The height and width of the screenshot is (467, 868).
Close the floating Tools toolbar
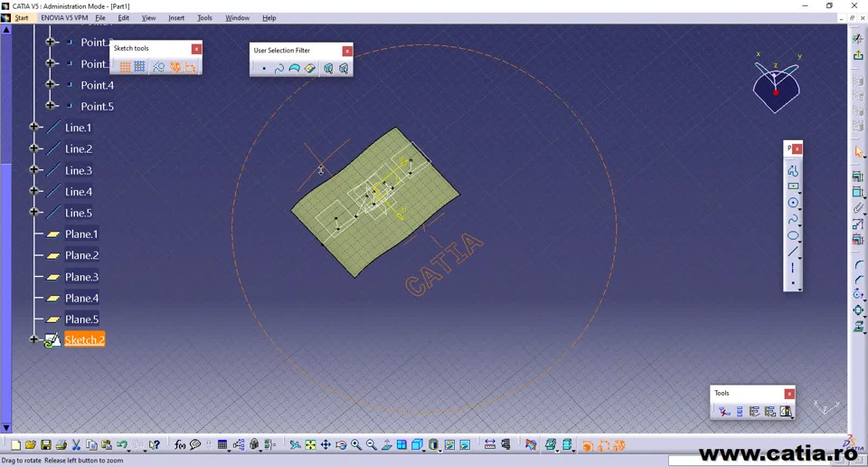point(789,394)
